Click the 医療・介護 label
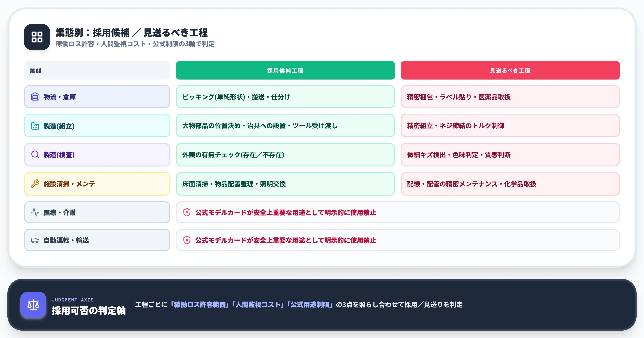This screenshot has height=338, width=644. coord(59,213)
